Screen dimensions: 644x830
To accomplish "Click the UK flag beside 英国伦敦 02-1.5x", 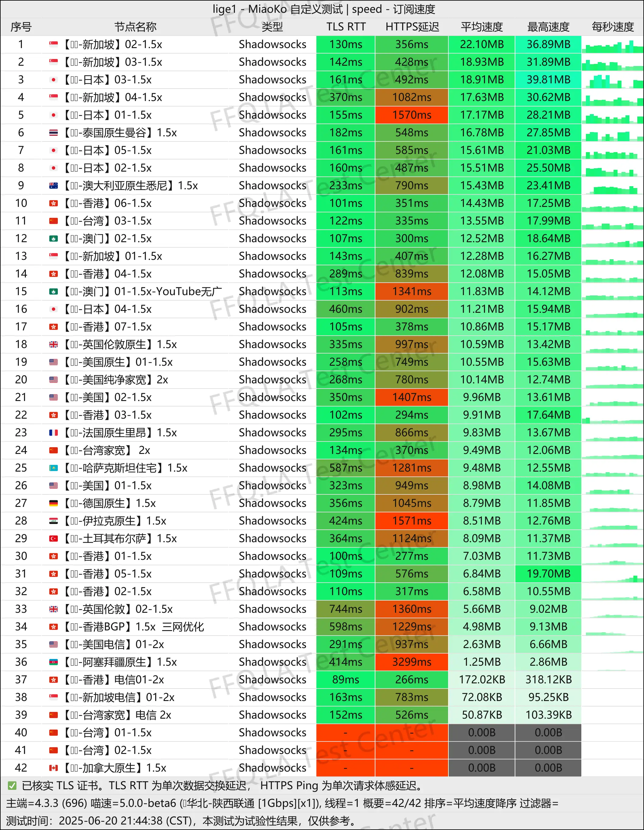I will coord(54,609).
